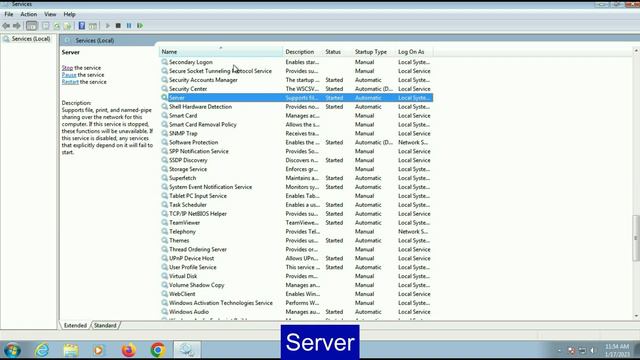Click the Services taskbar button
Image resolution: width=640 pixels, height=360 pixels.
(x=187, y=350)
